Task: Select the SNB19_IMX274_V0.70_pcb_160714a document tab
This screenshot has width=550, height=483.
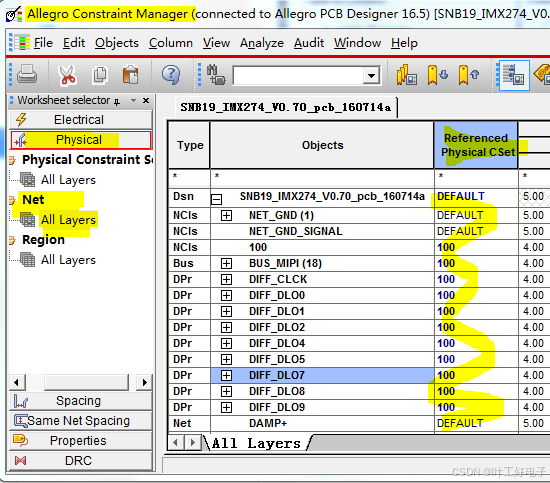Action: tap(286, 107)
